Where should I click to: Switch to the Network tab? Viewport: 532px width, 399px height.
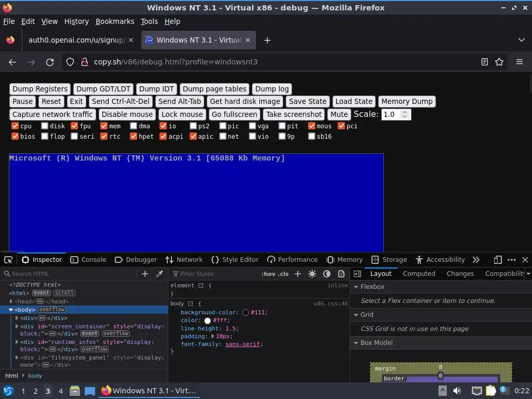[x=184, y=260]
